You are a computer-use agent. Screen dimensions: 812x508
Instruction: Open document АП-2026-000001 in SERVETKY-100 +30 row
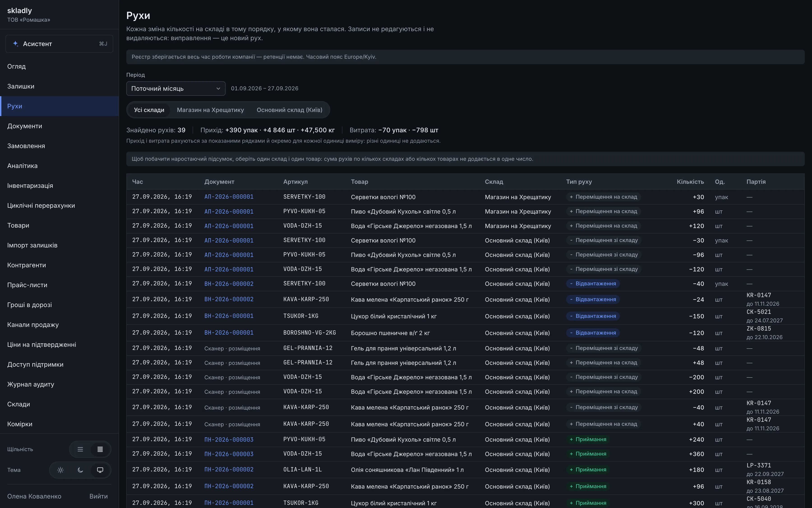coord(229,197)
